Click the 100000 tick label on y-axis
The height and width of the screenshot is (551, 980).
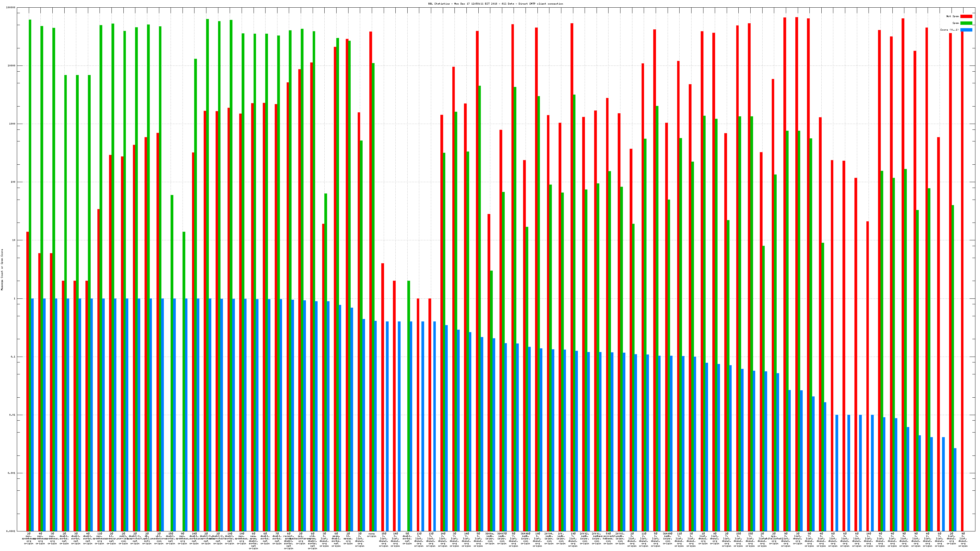pyautogui.click(x=11, y=8)
